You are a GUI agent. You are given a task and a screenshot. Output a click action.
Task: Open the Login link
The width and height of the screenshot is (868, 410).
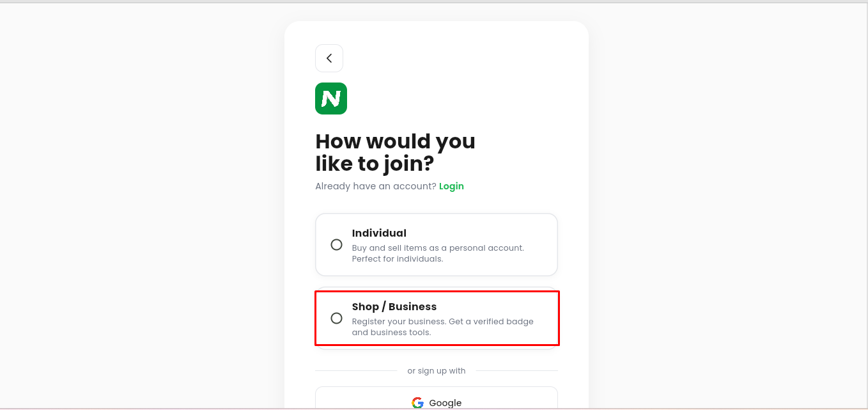click(x=451, y=186)
